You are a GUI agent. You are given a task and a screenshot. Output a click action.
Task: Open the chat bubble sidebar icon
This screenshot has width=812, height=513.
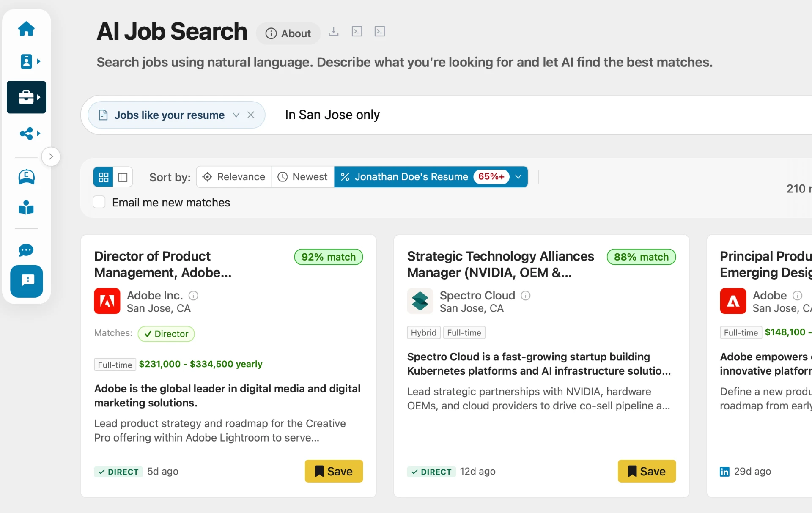(x=26, y=250)
